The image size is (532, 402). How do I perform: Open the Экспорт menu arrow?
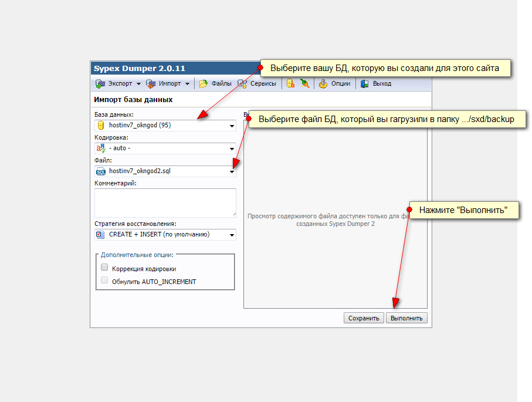(138, 84)
